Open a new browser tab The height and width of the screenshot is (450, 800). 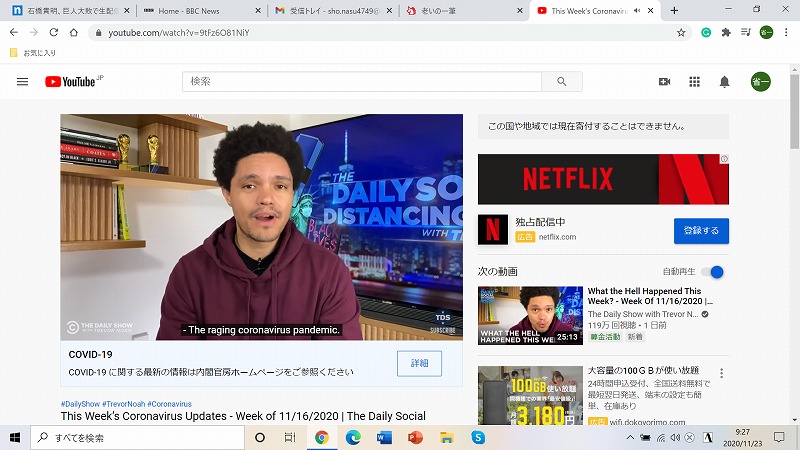click(674, 11)
